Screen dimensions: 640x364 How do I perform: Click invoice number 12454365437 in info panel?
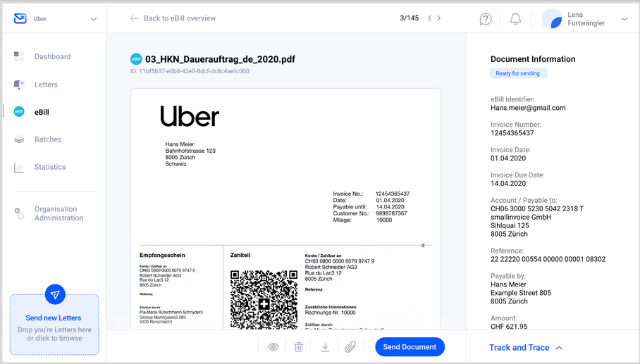pyautogui.click(x=512, y=133)
